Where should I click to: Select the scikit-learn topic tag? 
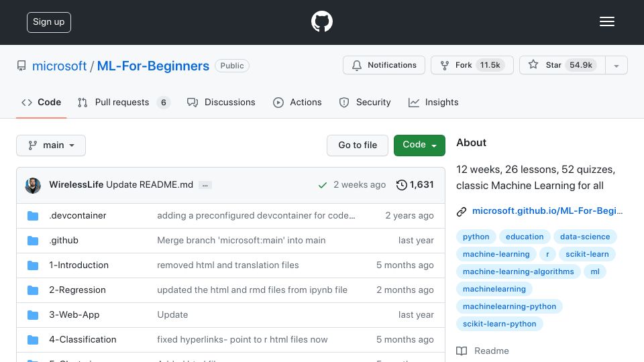(587, 255)
